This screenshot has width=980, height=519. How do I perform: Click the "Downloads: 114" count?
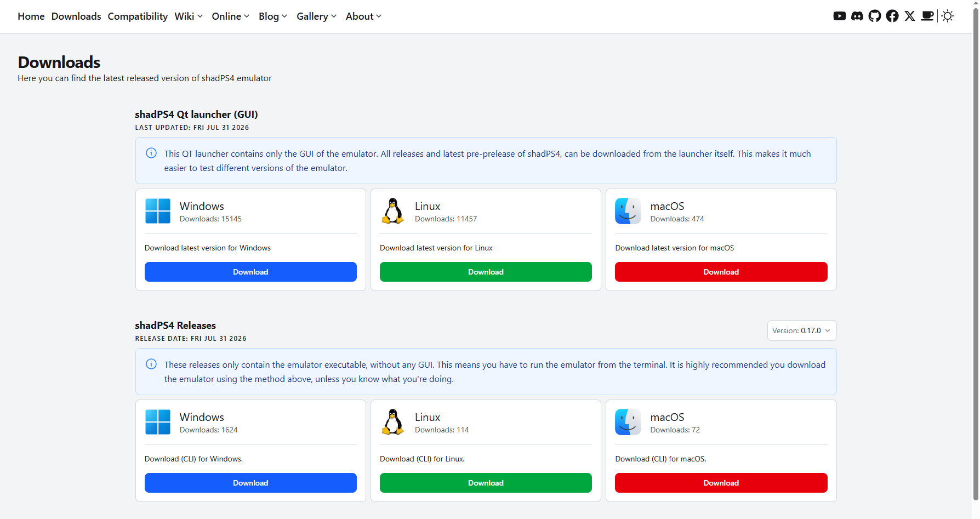pos(442,430)
